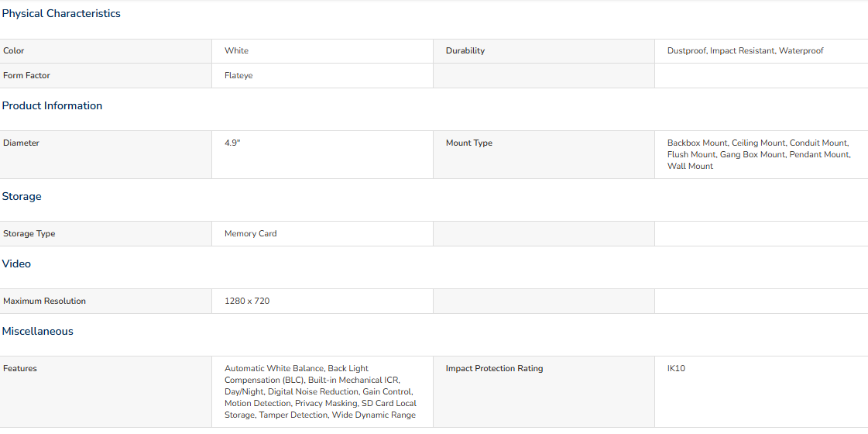This screenshot has width=868, height=434.
Task: Click the Durability label
Action: [x=465, y=50]
